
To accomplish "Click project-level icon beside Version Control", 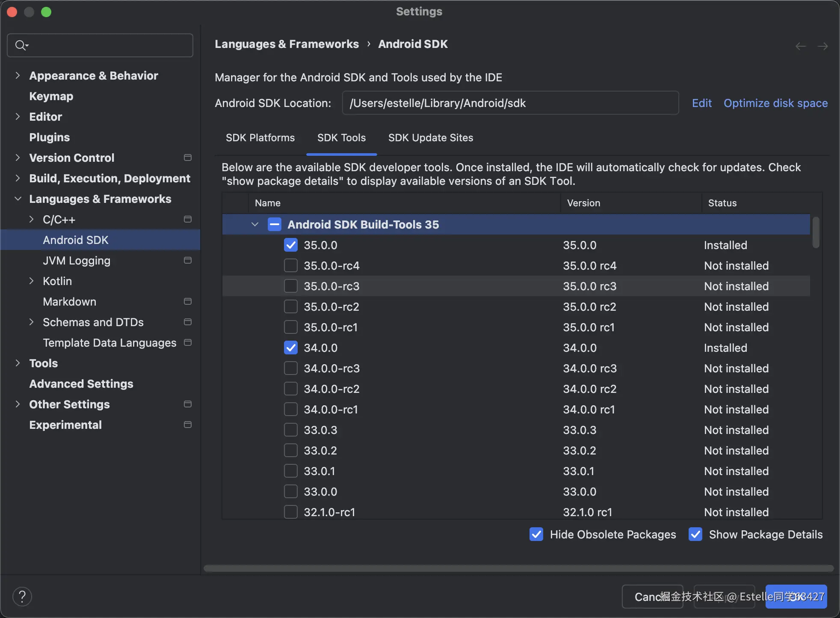I will [x=187, y=157].
